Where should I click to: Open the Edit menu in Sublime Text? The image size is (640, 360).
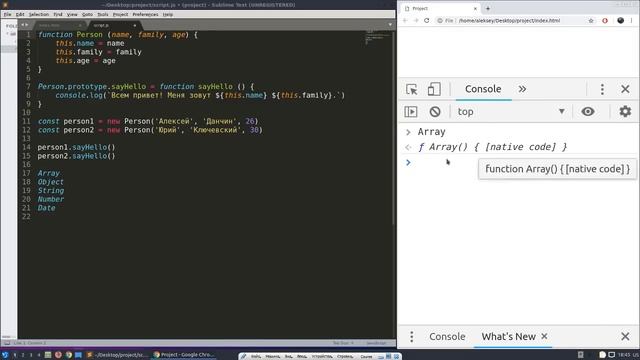pyautogui.click(x=20, y=14)
